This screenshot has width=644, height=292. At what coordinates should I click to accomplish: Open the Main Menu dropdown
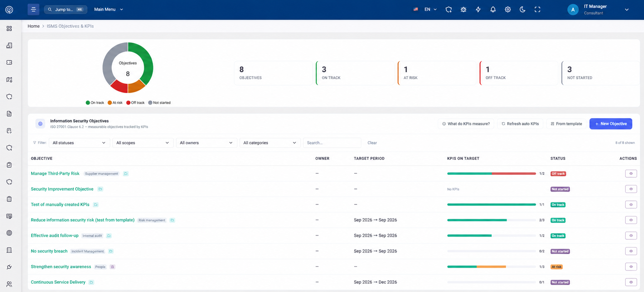[x=109, y=9]
